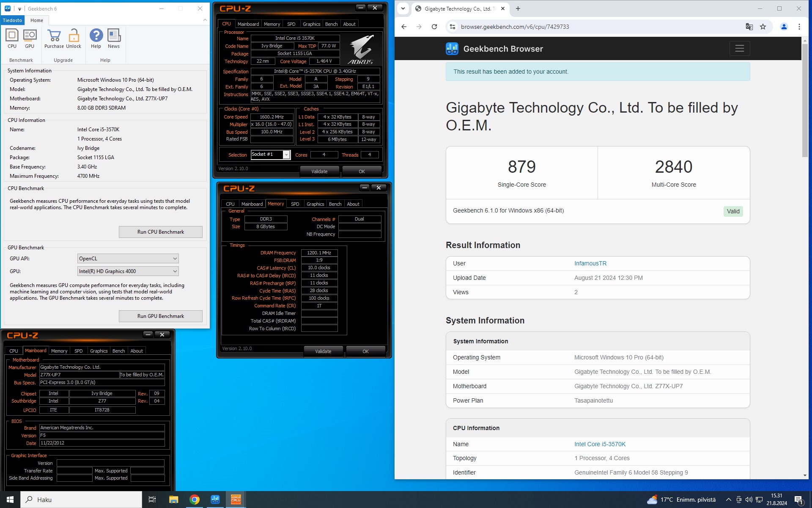The width and height of the screenshot is (812, 508).
Task: Select About tab in the Memory CPU-Z window
Action: pos(353,204)
